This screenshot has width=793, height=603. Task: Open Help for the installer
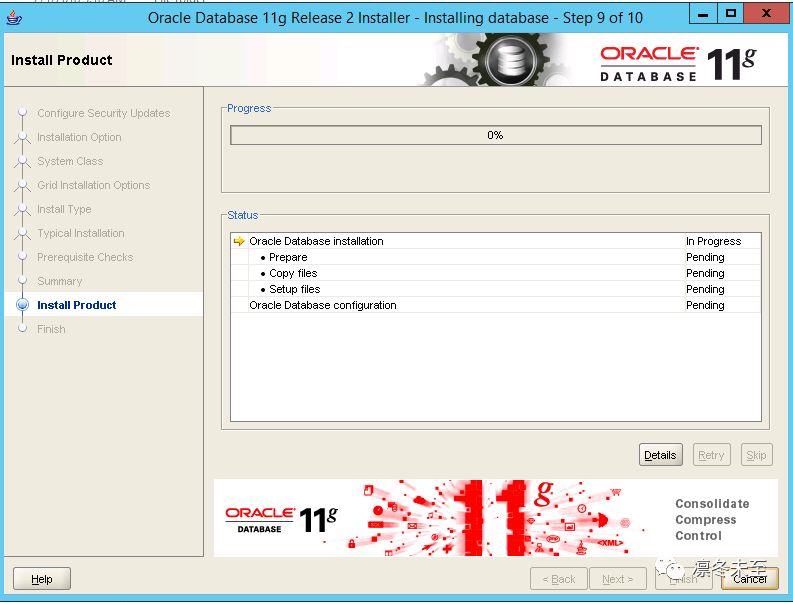coord(41,579)
